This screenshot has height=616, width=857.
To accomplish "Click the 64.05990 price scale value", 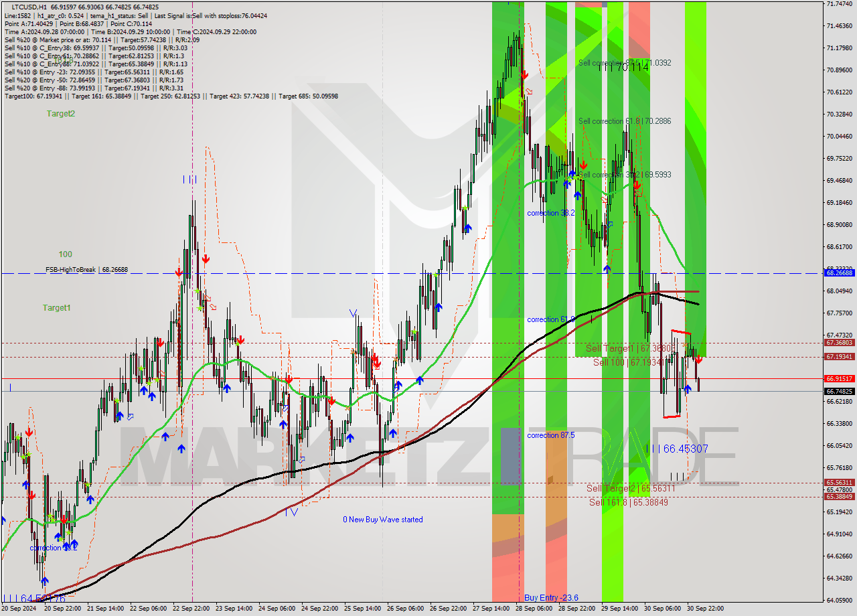I will click(x=840, y=601).
